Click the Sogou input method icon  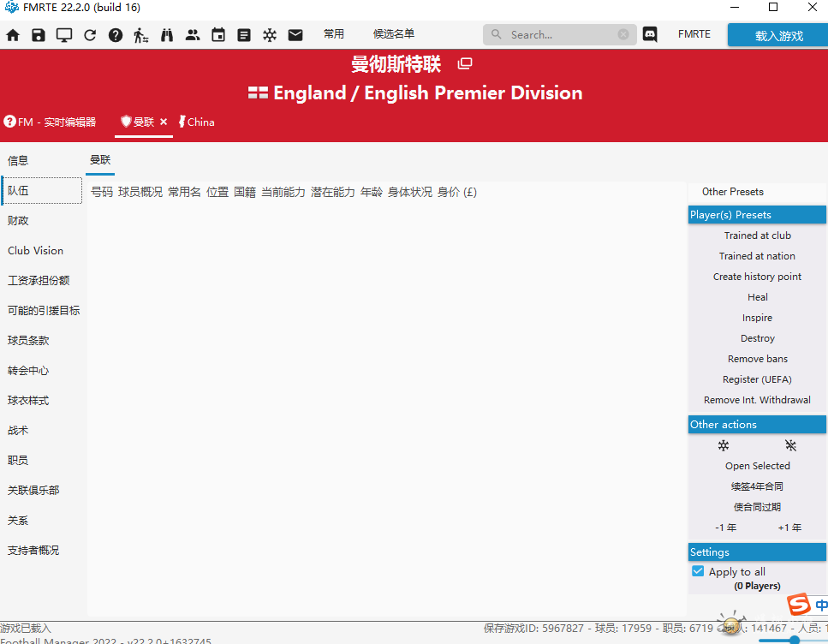click(x=798, y=605)
